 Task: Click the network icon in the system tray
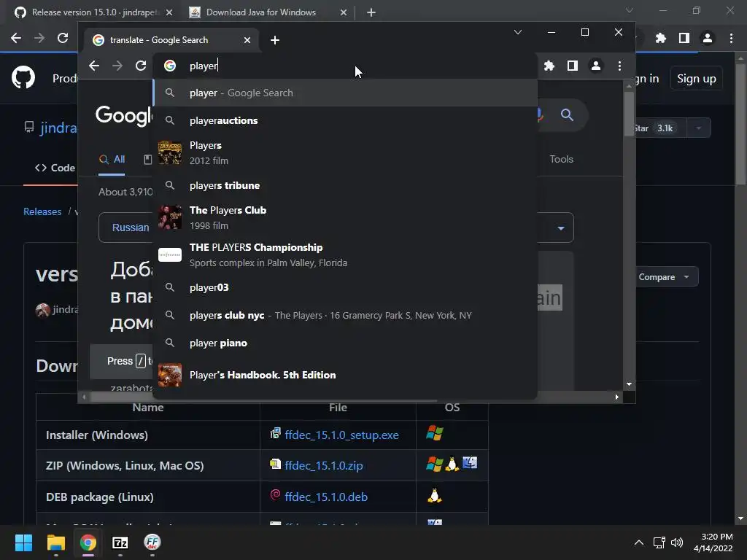659,542
